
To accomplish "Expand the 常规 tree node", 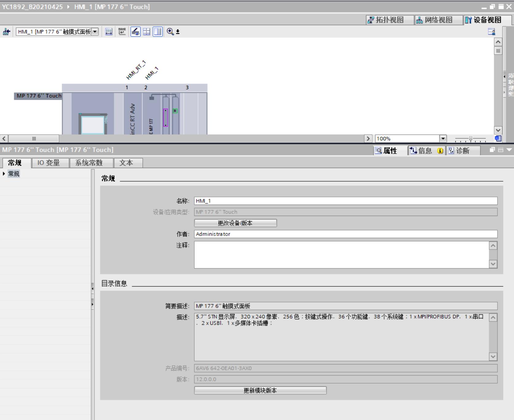I will point(4,174).
